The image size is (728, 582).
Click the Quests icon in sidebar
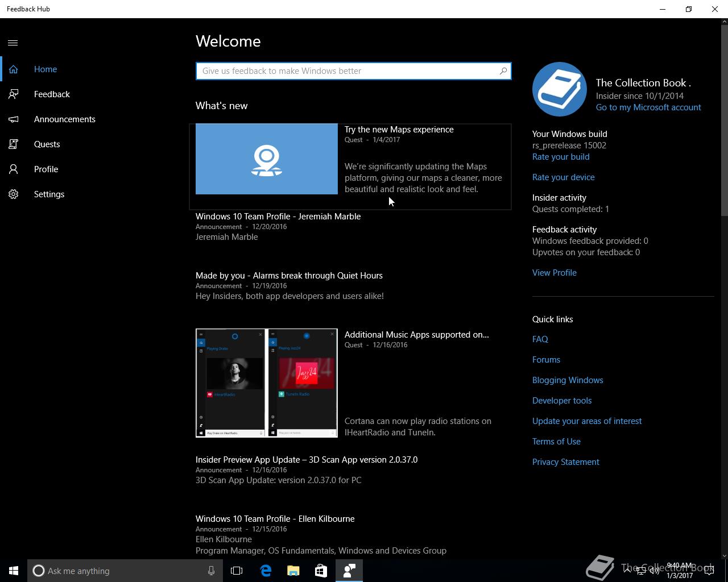click(x=13, y=144)
